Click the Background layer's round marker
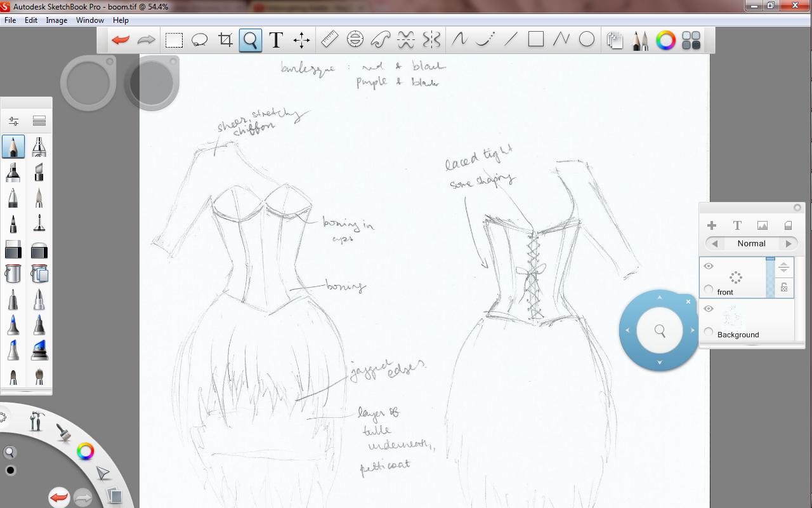 709,332
